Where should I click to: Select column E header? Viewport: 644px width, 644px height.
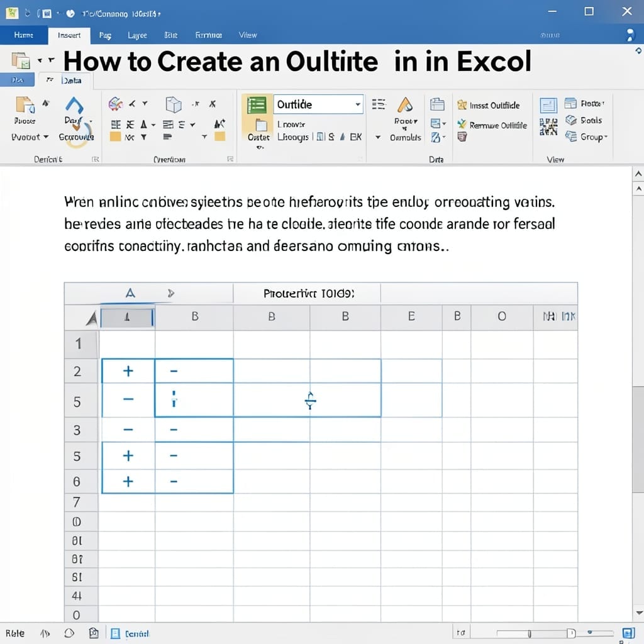[x=411, y=316]
